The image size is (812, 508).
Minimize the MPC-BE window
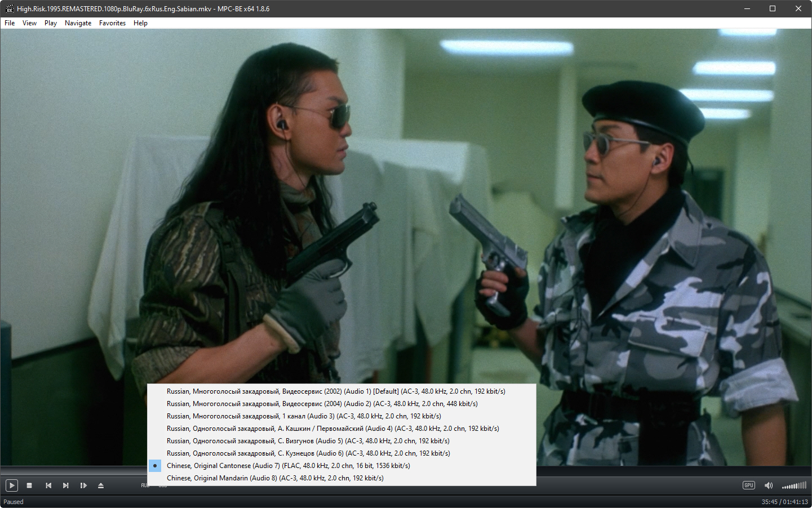747,8
